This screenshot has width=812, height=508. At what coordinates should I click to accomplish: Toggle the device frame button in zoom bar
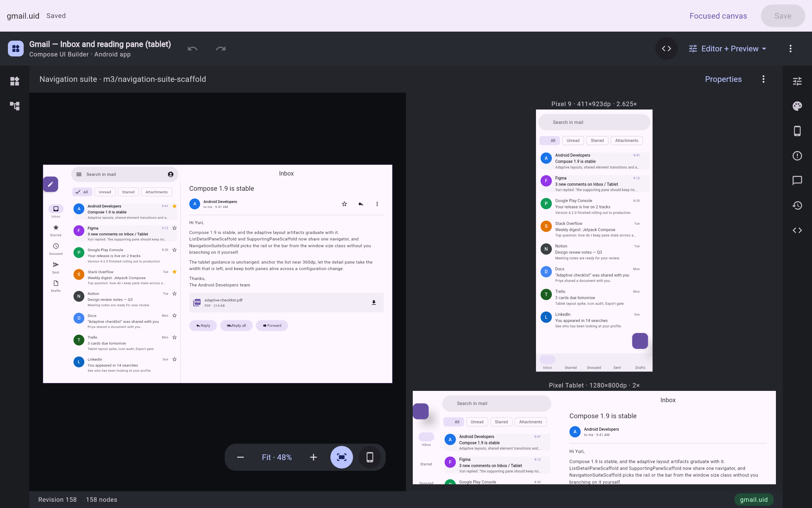point(370,457)
